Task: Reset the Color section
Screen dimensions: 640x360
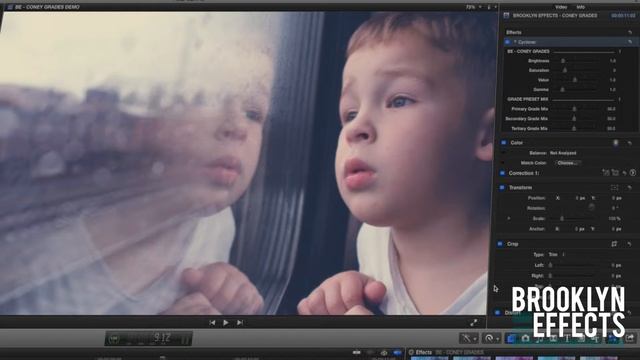Action: pyautogui.click(x=630, y=143)
